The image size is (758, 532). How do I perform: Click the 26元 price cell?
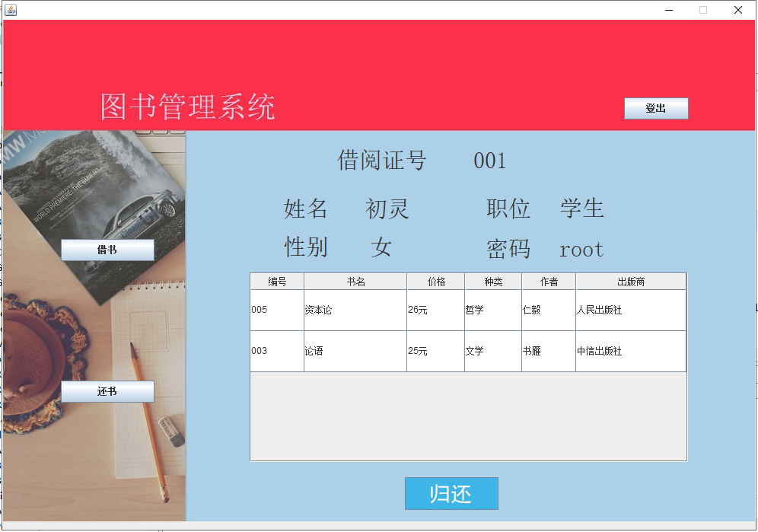tap(435, 310)
